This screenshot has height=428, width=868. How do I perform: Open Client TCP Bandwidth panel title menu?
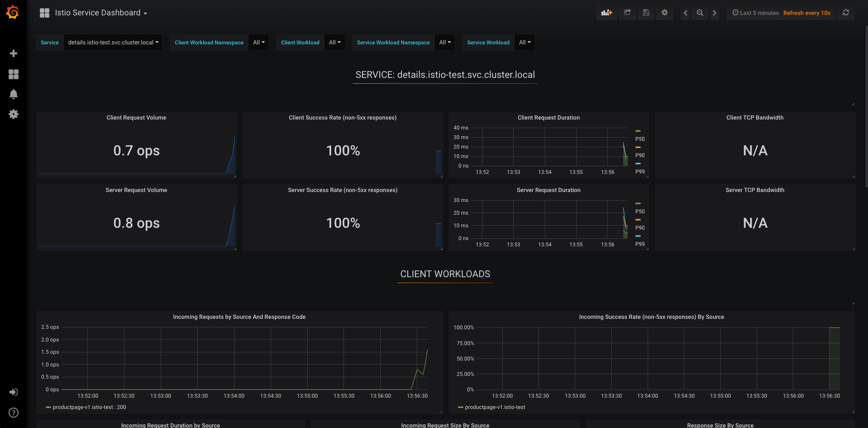755,118
